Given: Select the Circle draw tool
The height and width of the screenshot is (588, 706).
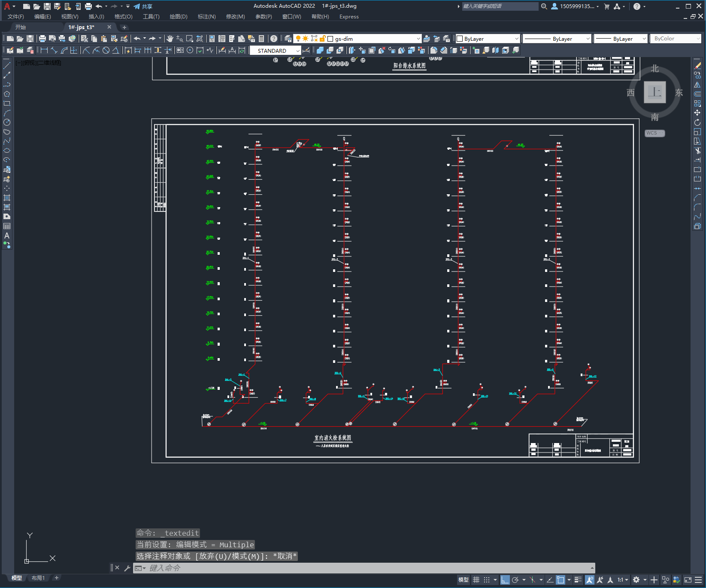Looking at the screenshot, I should (x=7, y=122).
